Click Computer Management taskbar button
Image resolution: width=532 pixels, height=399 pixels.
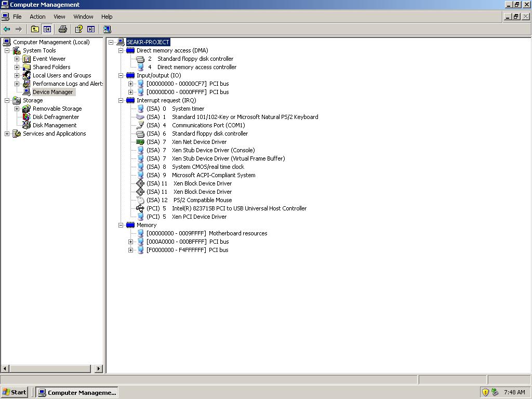point(77,392)
